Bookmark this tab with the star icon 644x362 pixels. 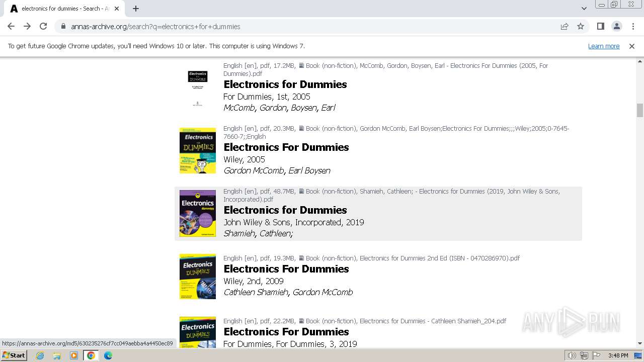(581, 26)
